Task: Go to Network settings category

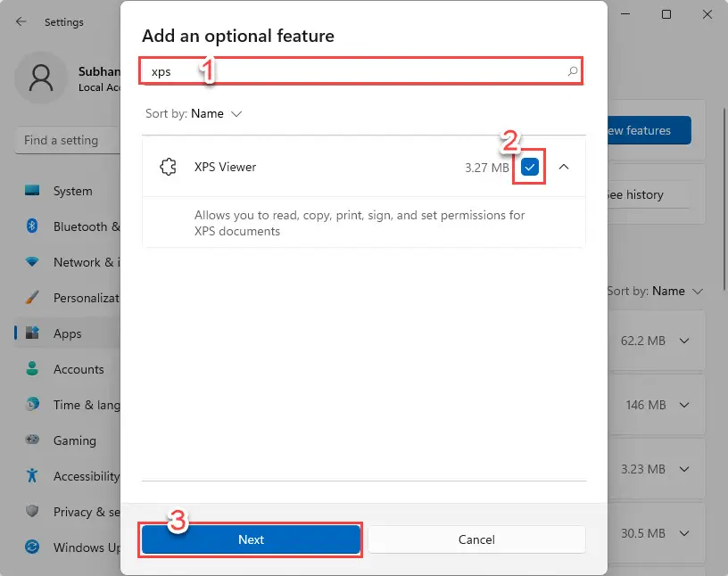Action: tap(68, 262)
